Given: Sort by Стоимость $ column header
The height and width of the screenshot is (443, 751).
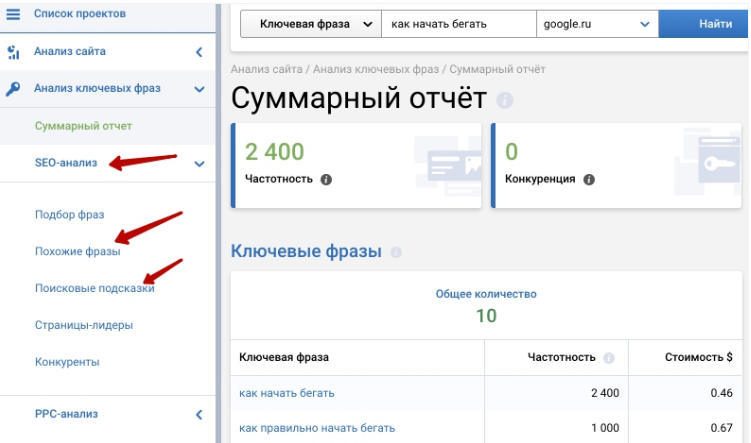Looking at the screenshot, I should coord(698,357).
